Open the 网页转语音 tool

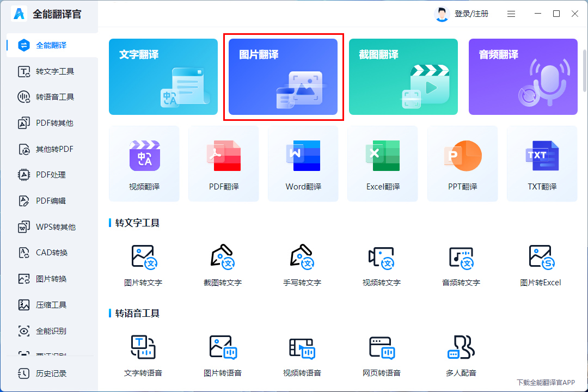[x=383, y=354]
